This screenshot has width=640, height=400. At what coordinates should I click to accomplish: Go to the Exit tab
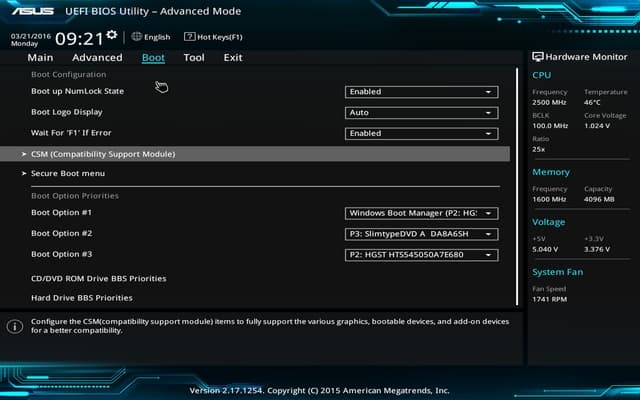[x=233, y=58]
